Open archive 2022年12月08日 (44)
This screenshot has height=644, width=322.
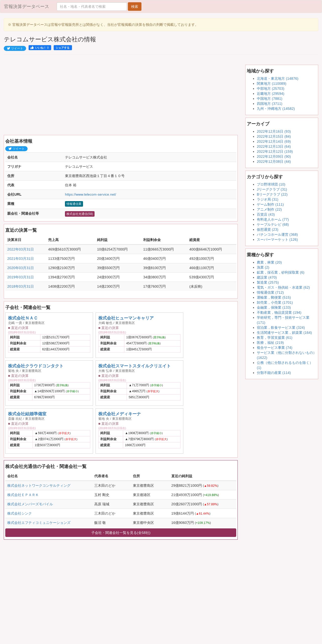274,162
